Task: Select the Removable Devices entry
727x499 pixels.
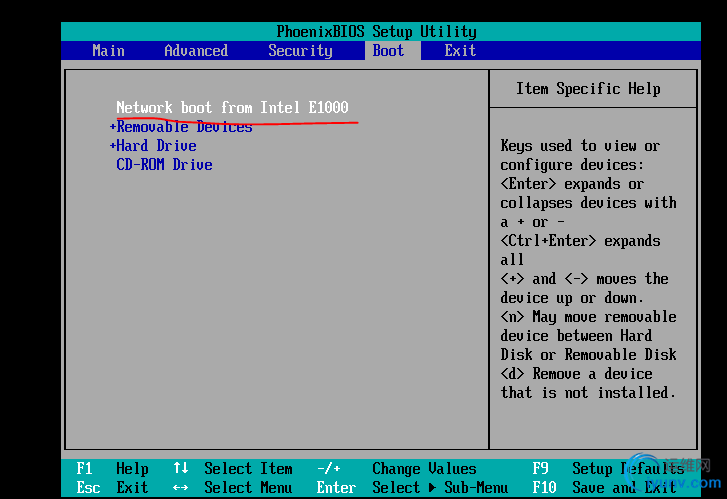Action: [x=185, y=127]
